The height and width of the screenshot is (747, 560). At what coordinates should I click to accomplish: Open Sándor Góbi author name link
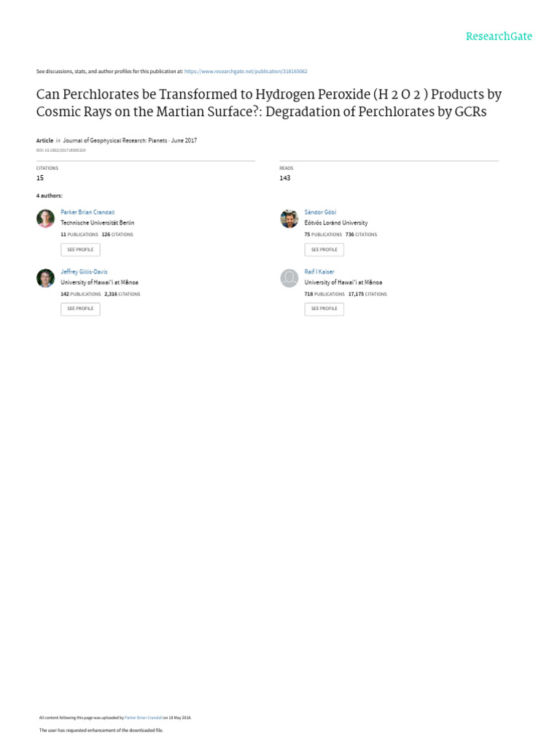[x=320, y=212]
